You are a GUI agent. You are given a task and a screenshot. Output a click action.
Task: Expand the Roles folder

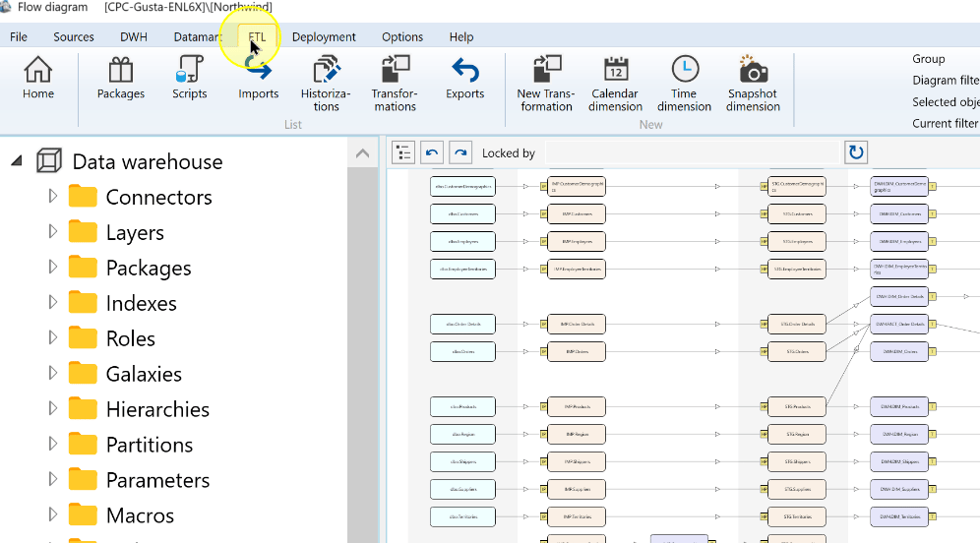pos(53,337)
